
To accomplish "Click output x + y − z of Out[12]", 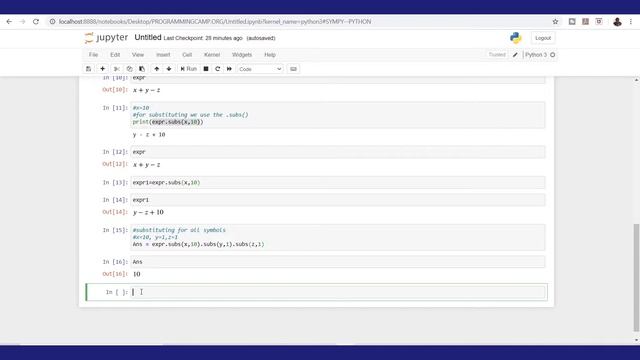I will [x=147, y=164].
